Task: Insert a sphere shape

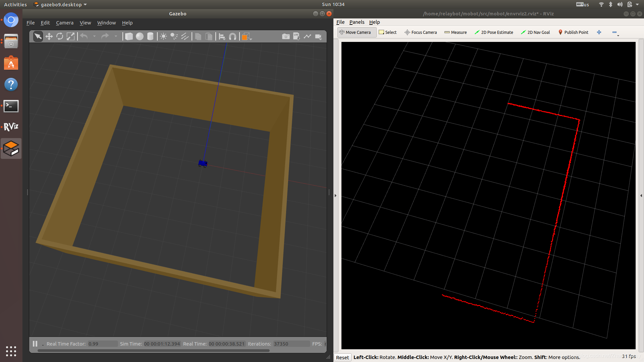Action: tap(140, 37)
